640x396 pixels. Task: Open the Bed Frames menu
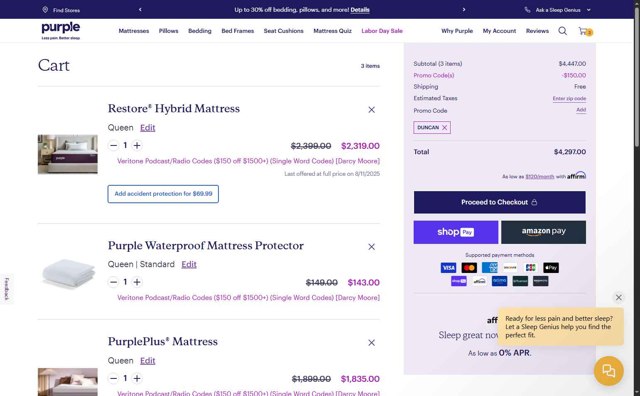(238, 31)
